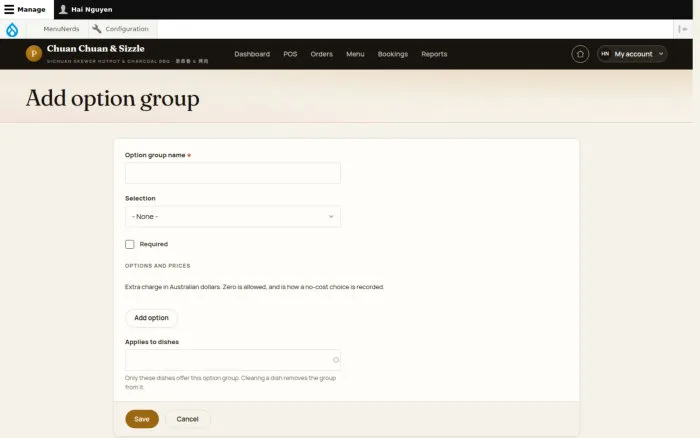Focus the Option group name field
Screen dimensions: 700x438
(233, 173)
